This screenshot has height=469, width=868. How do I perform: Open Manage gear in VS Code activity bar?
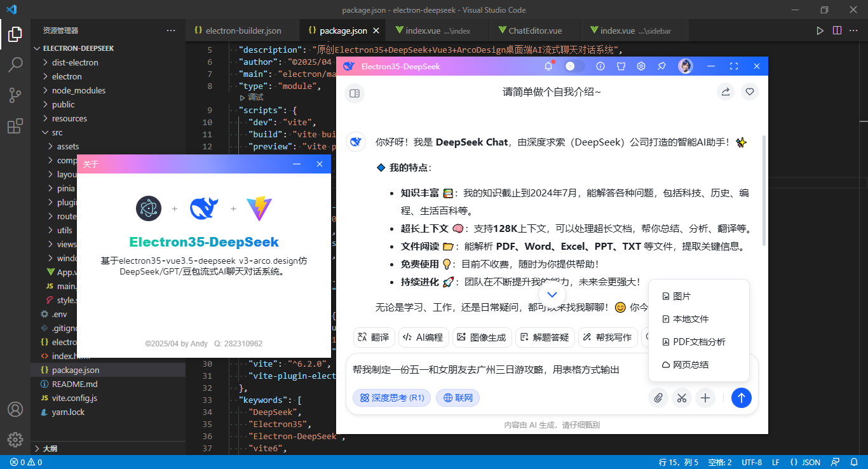click(x=15, y=439)
